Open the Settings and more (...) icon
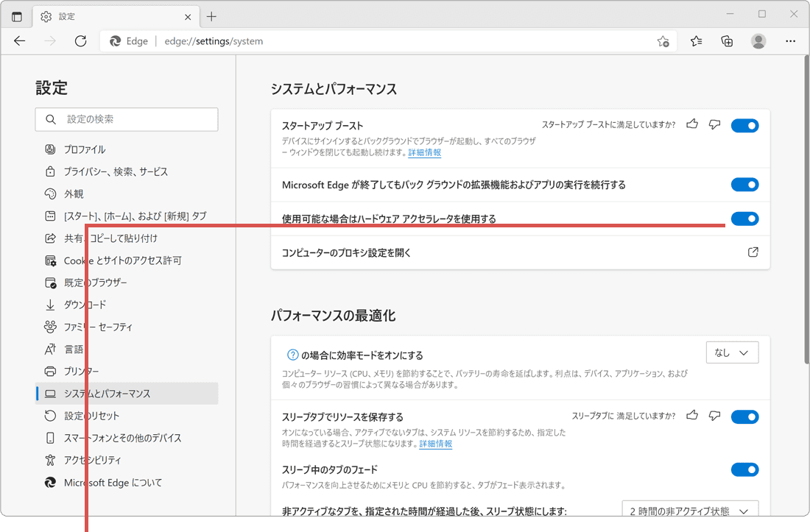 point(790,41)
